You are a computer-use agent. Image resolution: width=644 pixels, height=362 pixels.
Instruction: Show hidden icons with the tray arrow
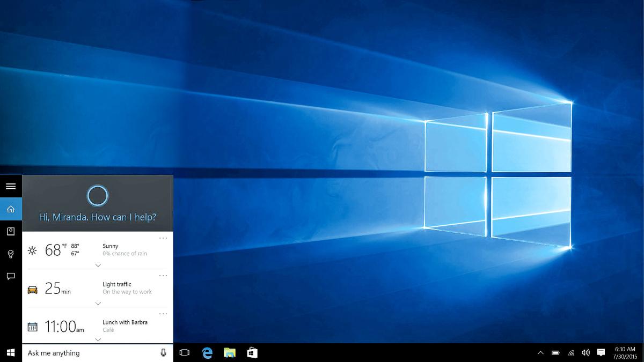(x=540, y=353)
